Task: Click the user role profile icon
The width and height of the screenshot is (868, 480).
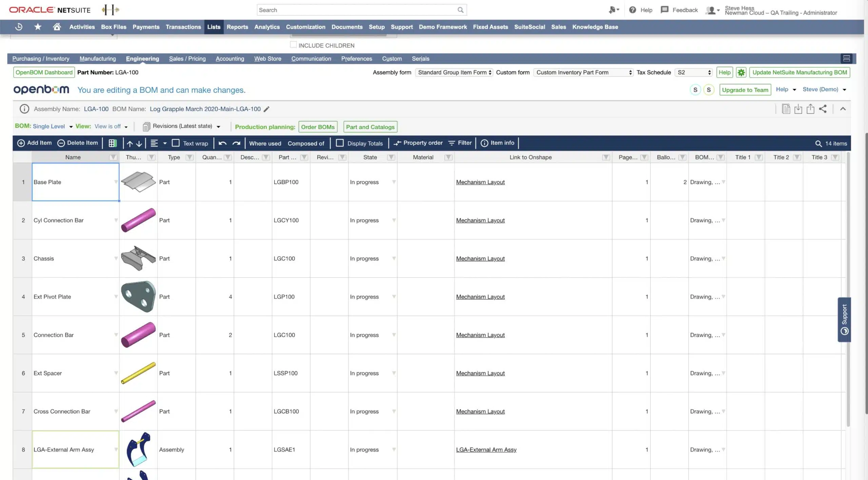Action: [712, 10]
